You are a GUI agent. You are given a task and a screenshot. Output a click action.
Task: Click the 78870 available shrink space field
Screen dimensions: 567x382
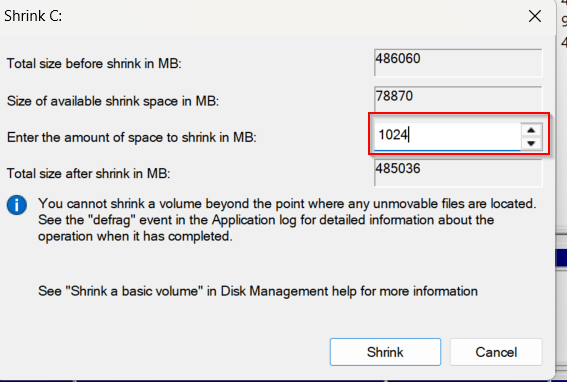(x=458, y=99)
